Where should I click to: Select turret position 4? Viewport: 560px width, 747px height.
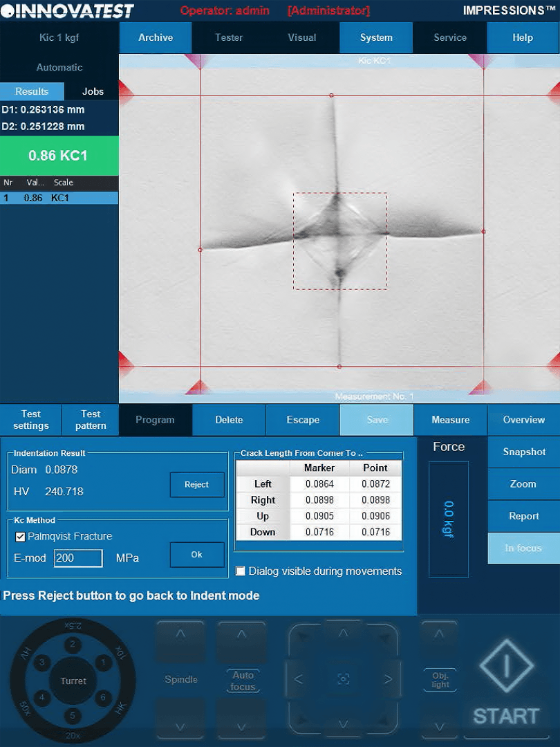point(42,697)
